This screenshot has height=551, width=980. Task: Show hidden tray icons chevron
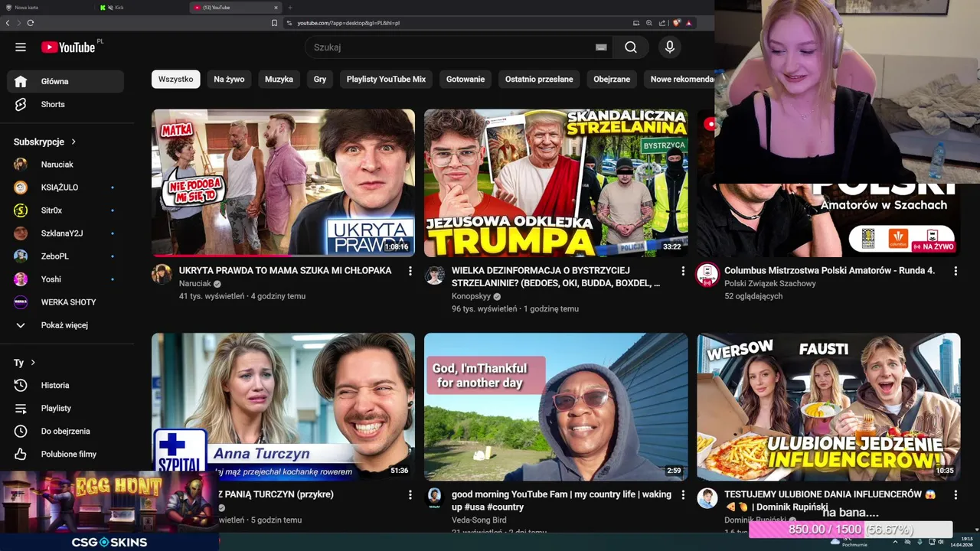coord(894,542)
